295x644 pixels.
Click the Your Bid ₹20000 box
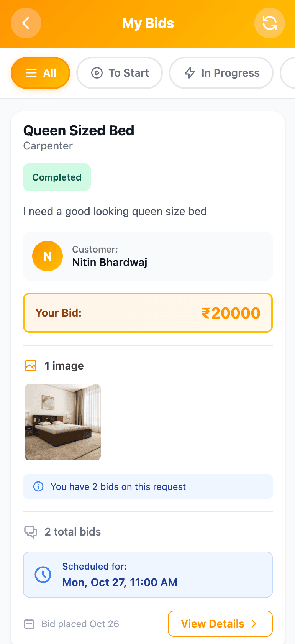pos(148,313)
